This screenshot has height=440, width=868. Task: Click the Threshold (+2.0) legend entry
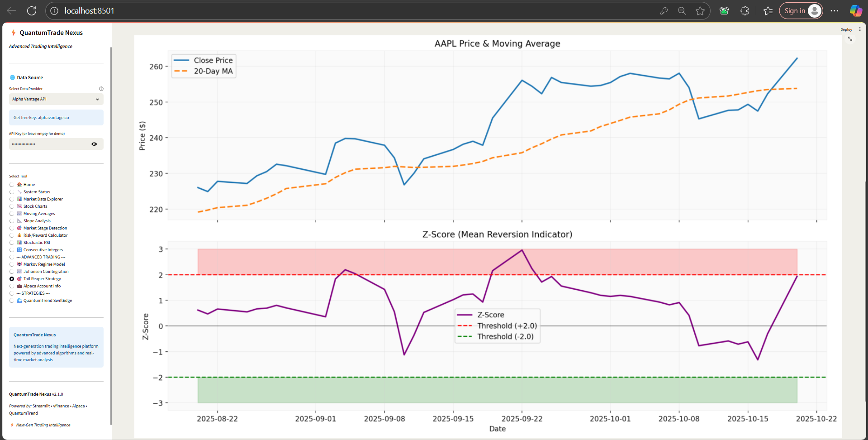pos(497,326)
